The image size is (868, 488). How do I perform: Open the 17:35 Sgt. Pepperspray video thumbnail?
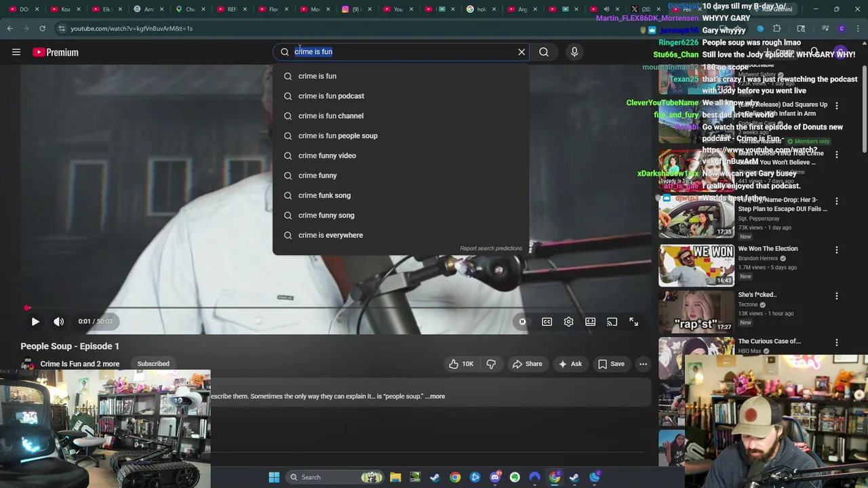(696, 217)
